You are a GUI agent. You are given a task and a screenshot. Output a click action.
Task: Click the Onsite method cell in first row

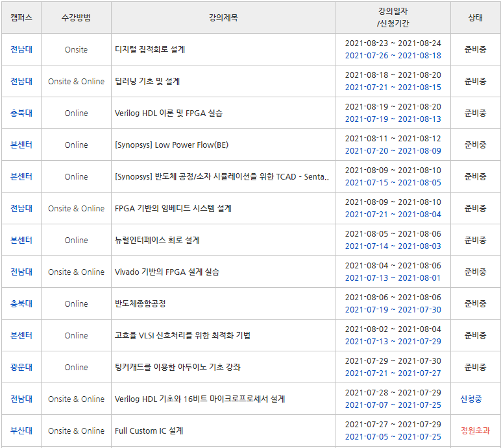click(x=76, y=49)
